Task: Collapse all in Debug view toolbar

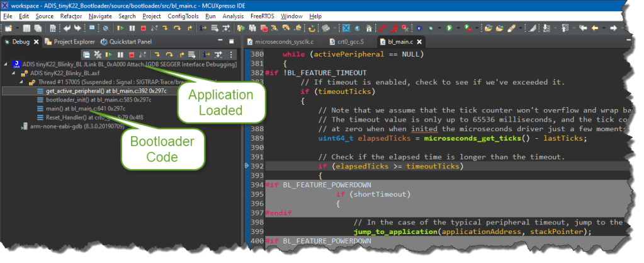Action: tap(86, 54)
